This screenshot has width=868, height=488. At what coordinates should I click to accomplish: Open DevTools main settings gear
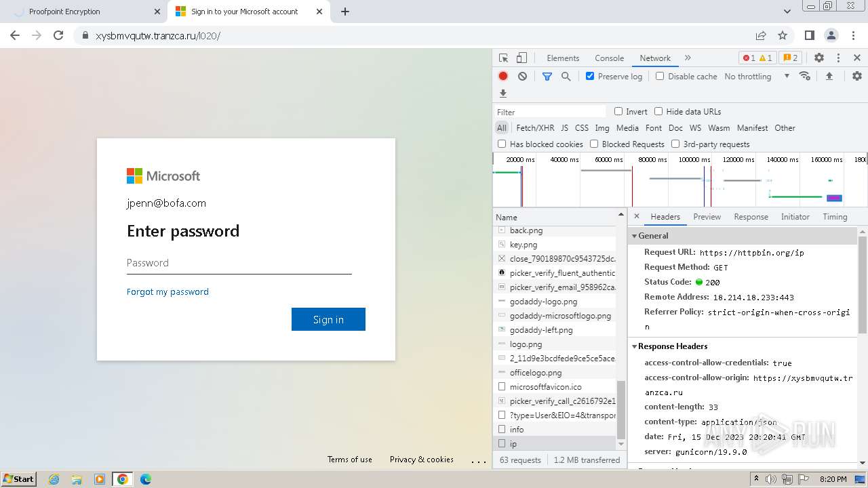[x=819, y=58]
